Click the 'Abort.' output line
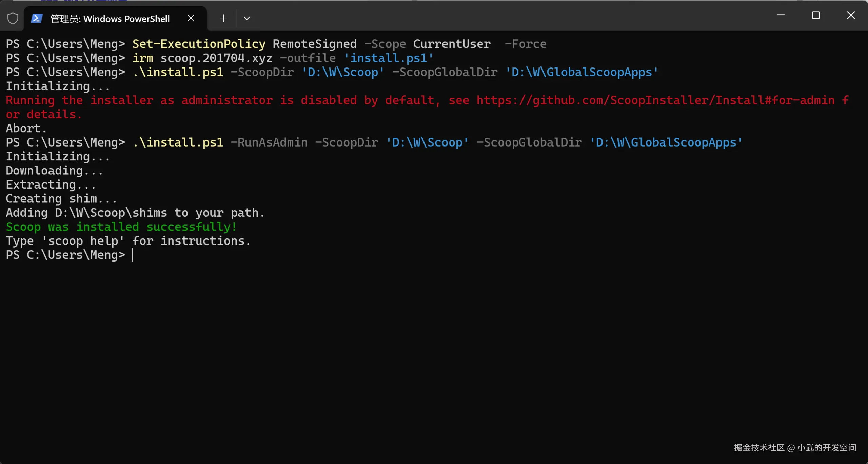Viewport: 868px width, 464px height. [x=26, y=129]
